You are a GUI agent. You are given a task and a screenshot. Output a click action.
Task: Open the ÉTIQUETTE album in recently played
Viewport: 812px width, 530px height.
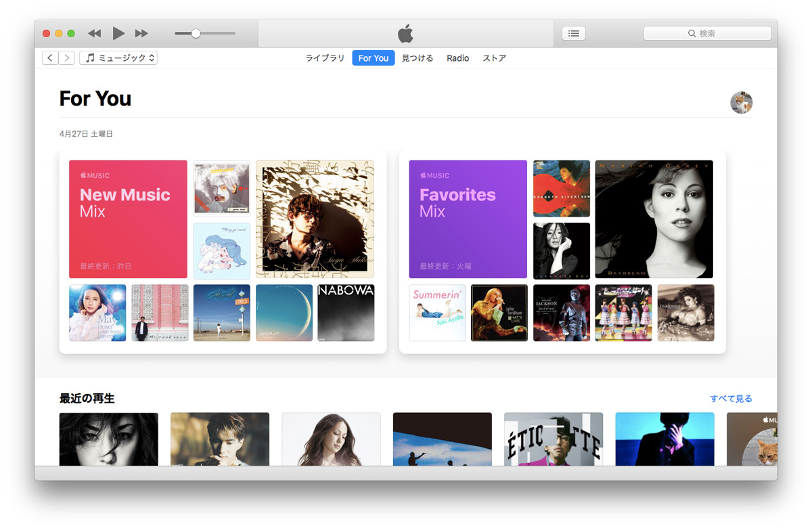tap(554, 439)
